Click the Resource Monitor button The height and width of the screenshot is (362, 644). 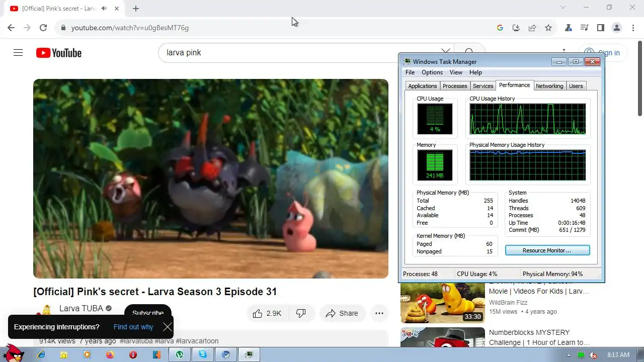pos(547,250)
